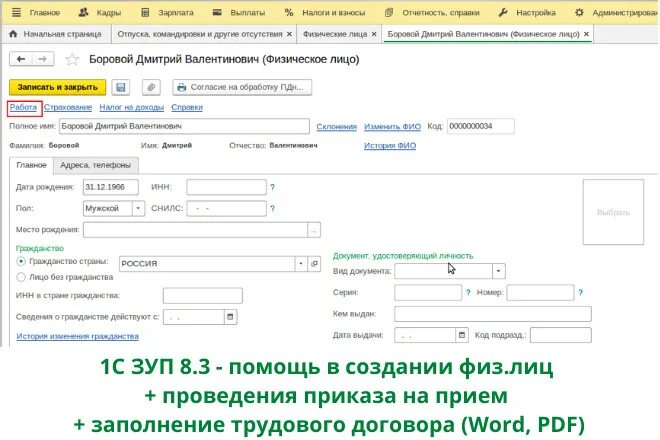Viewport: 660px width, 440px height.
Task: Save record with the floppy disk icon
Action: (121, 87)
